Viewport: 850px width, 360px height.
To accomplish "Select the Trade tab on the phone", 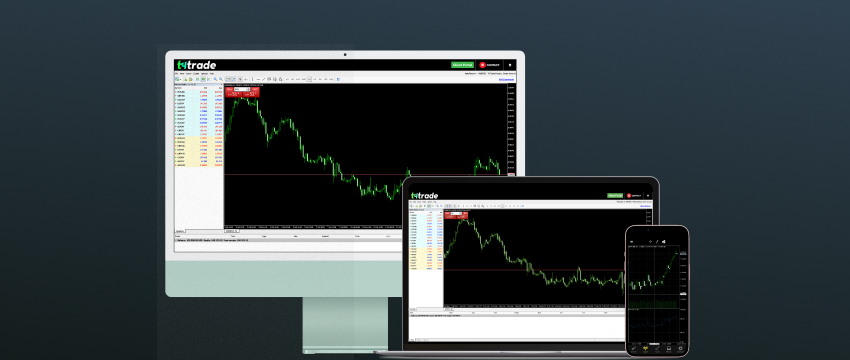I will (x=657, y=349).
